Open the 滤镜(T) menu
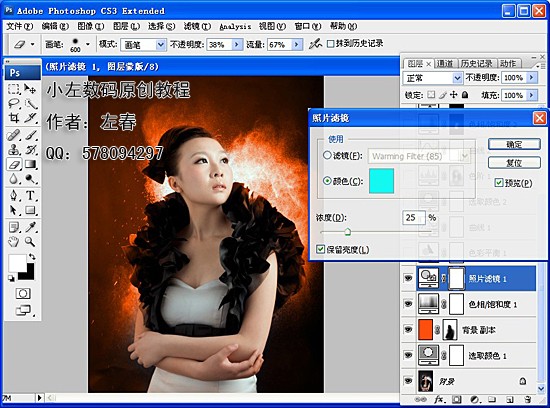 coord(197,26)
